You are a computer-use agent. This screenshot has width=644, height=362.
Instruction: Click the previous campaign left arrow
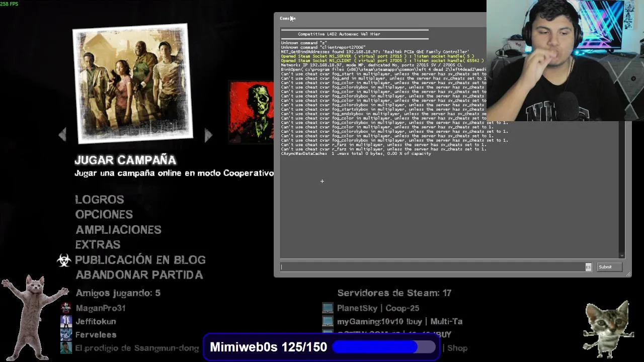(62, 135)
